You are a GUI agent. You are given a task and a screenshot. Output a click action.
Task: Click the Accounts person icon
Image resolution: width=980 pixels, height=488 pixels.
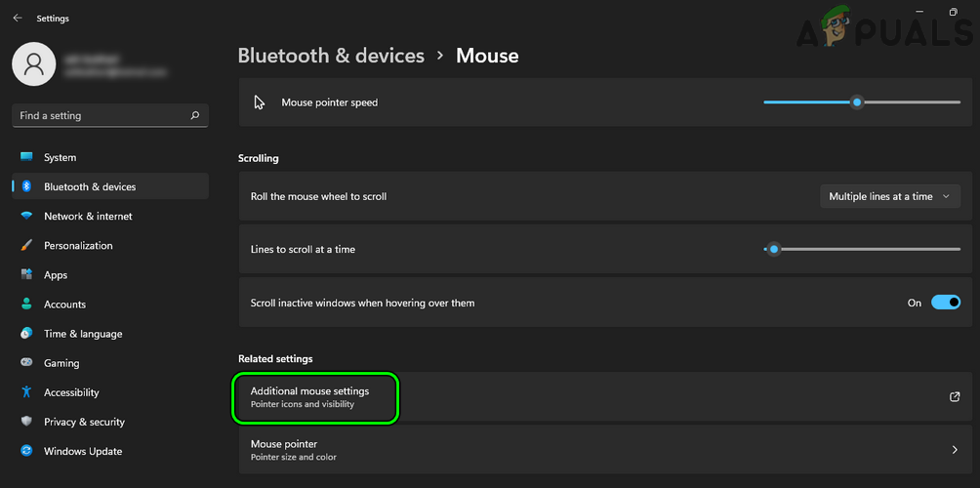pos(26,305)
